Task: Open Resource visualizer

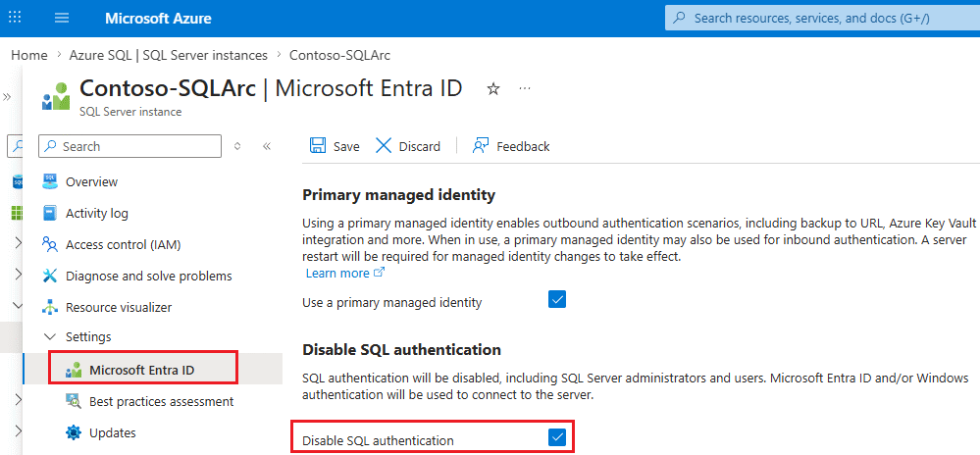Action: (119, 308)
